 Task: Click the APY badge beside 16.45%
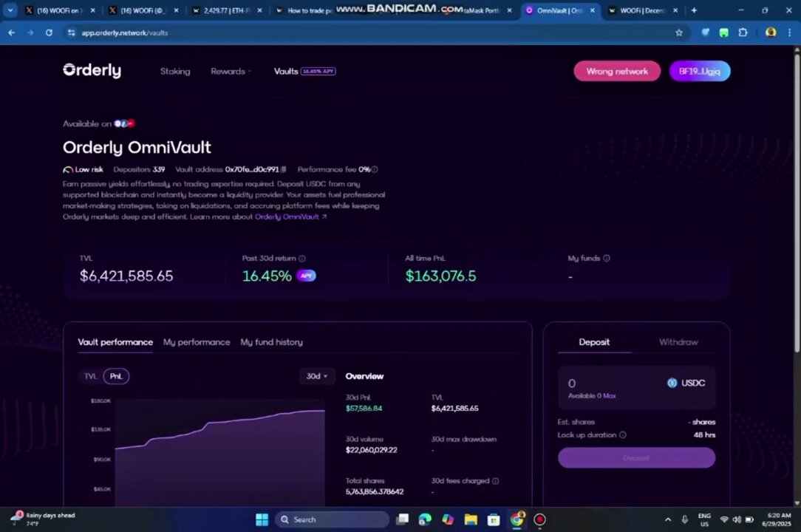click(306, 276)
